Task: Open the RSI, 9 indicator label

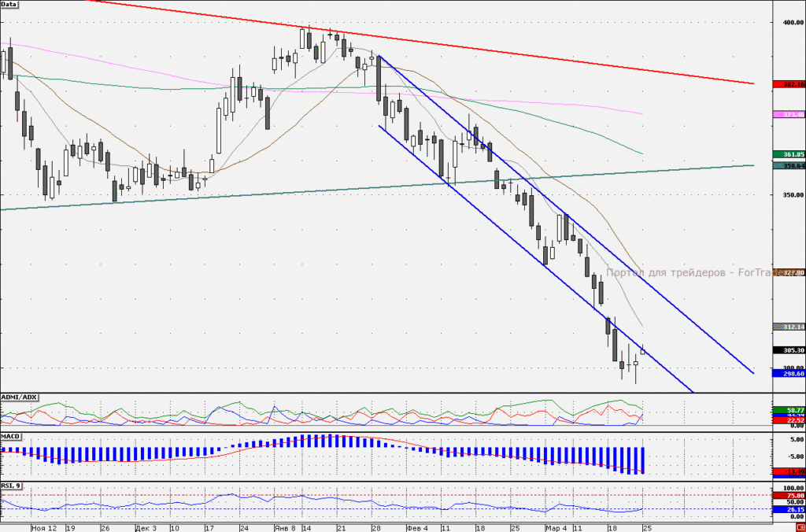Action: [11, 486]
